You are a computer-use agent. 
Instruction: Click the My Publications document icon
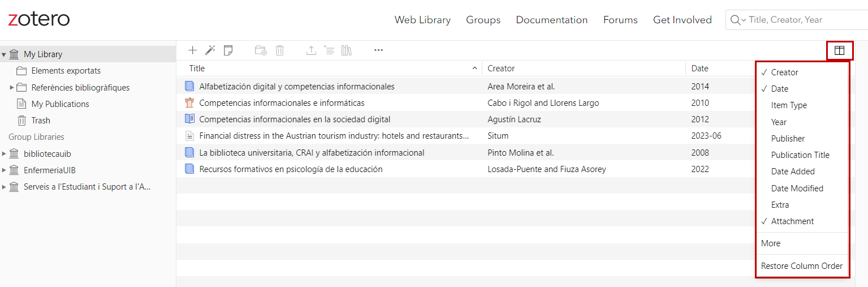click(21, 104)
